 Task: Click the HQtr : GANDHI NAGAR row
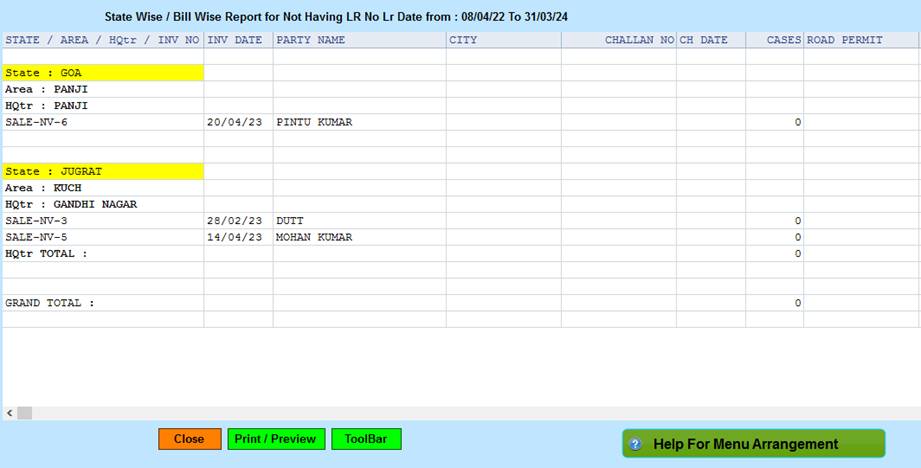71,204
